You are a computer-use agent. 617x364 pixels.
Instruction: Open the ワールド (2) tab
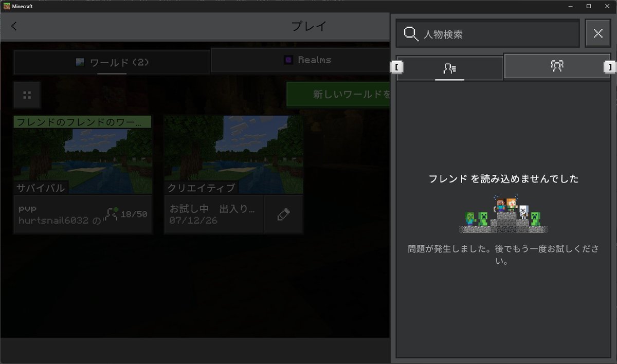click(112, 62)
